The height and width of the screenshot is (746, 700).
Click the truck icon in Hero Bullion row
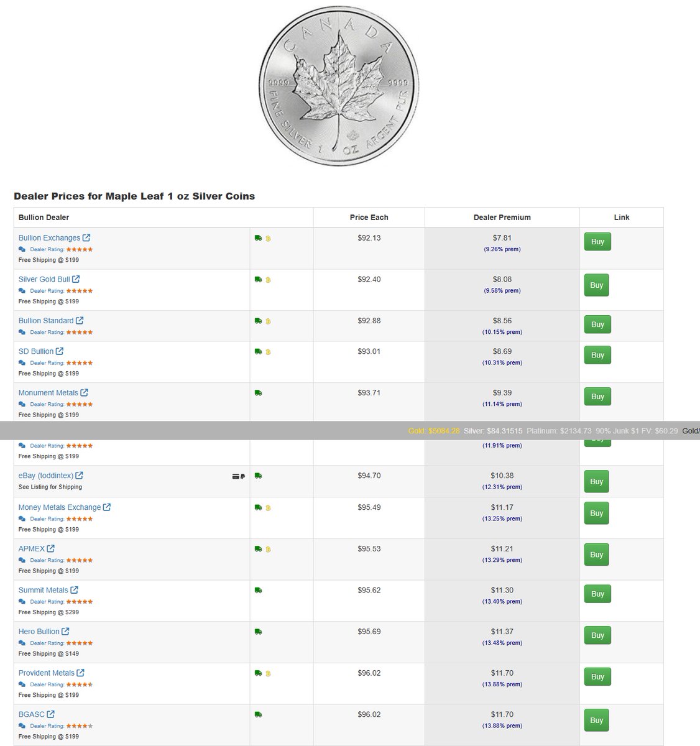pos(258,632)
